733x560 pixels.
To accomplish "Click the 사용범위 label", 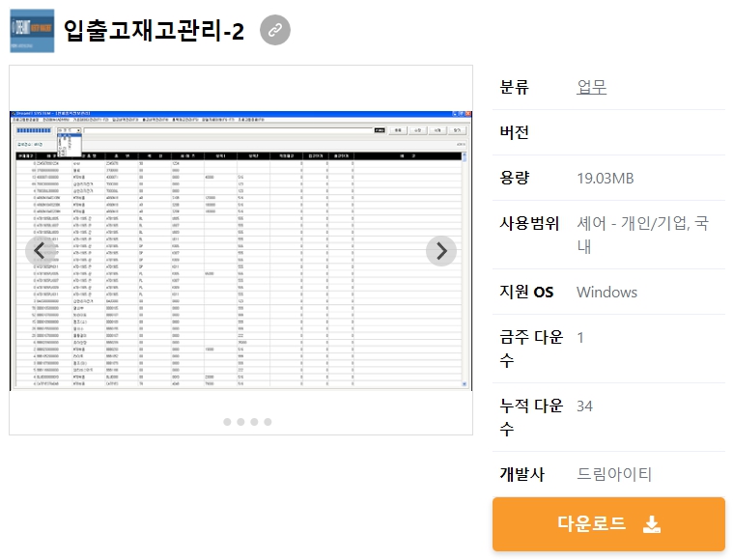I will [x=529, y=223].
